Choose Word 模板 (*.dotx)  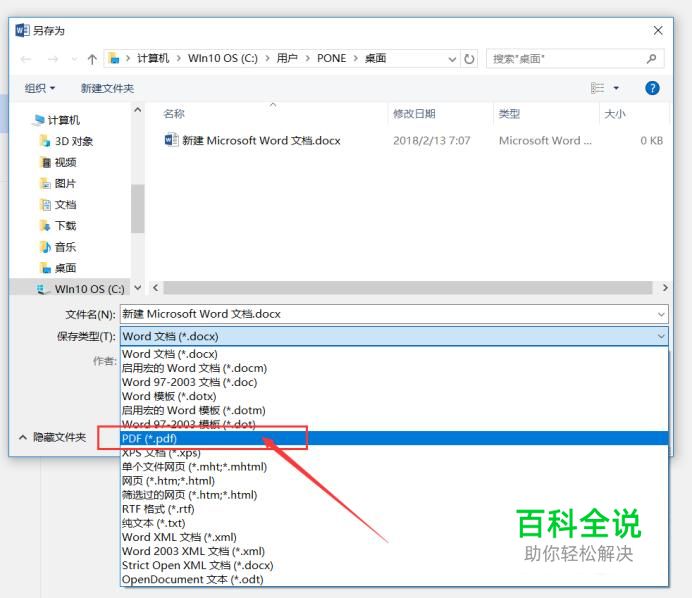[x=394, y=396]
